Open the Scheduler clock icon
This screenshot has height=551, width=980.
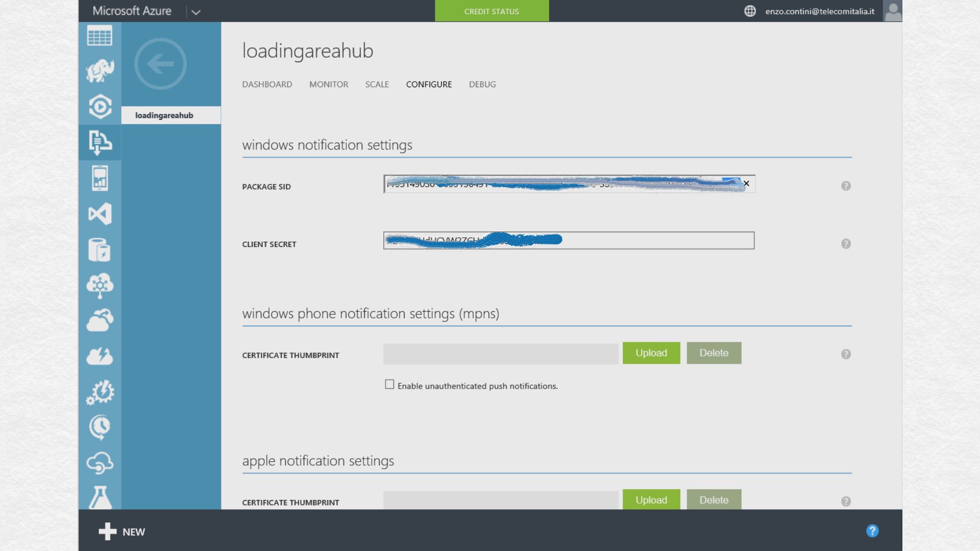(x=100, y=427)
